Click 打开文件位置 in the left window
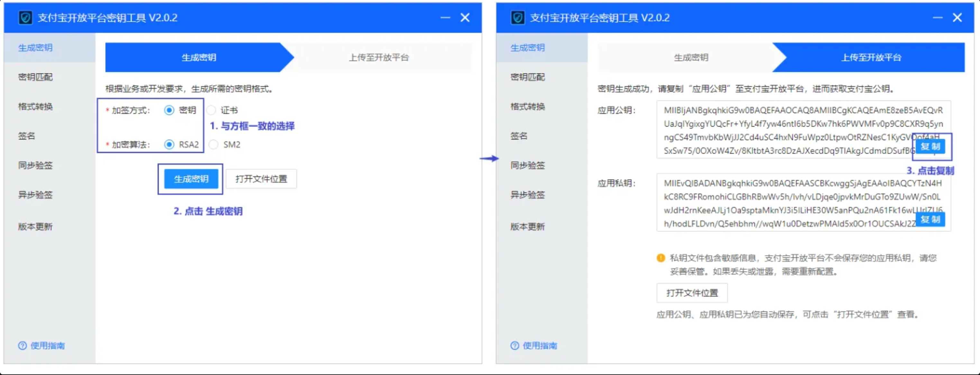The height and width of the screenshot is (375, 980). 261,179
